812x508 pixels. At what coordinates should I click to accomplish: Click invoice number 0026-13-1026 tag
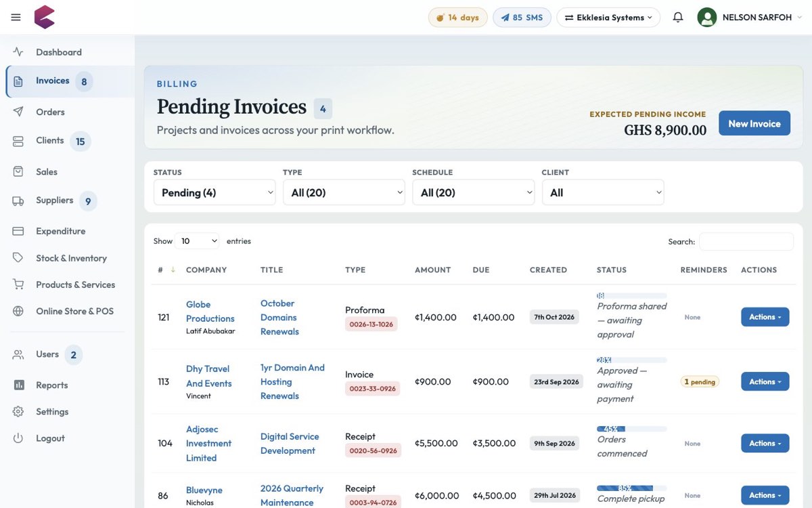point(371,324)
